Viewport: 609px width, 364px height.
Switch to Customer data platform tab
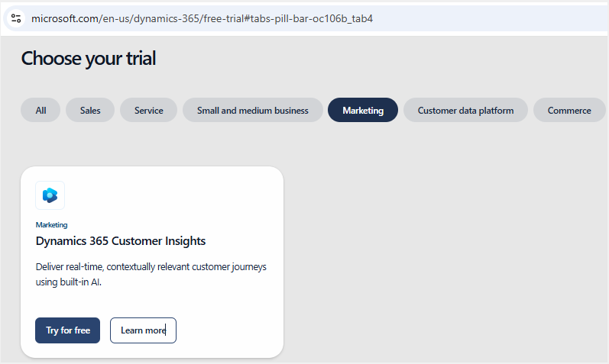(x=465, y=110)
